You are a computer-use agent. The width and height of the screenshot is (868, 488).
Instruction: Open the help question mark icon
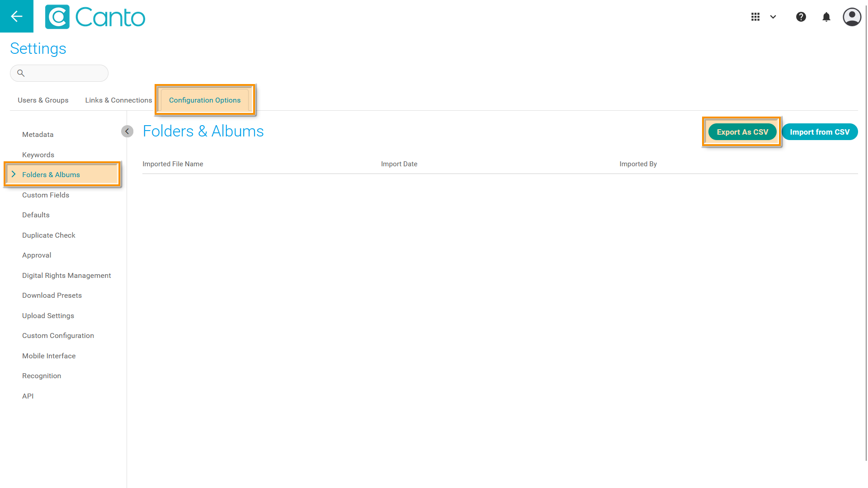click(x=801, y=17)
